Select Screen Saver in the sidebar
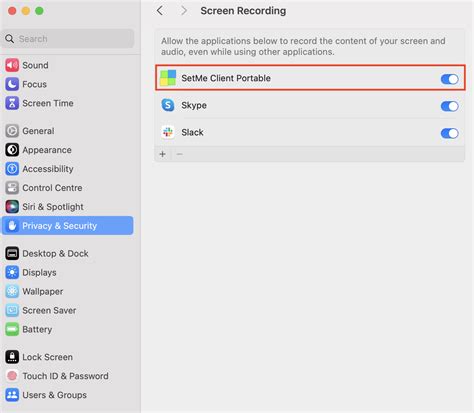The height and width of the screenshot is (413, 474). coord(68,310)
